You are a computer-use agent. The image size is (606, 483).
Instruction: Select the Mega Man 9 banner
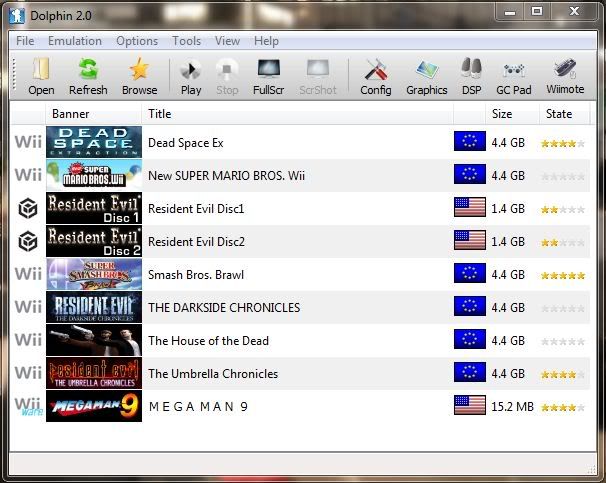tap(94, 406)
